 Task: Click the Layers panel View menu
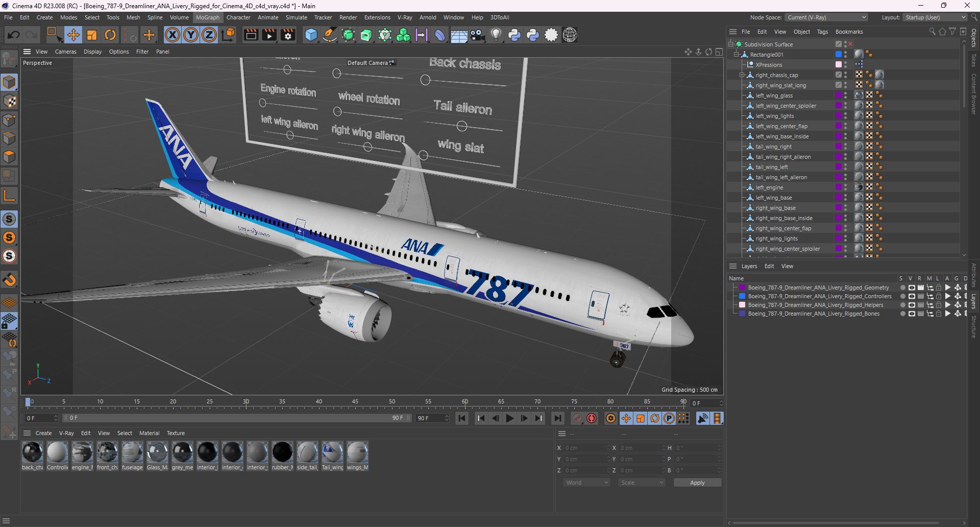tap(787, 266)
